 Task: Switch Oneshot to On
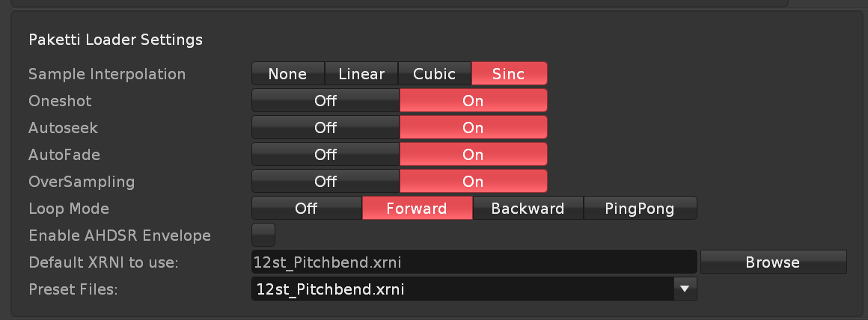[x=473, y=101]
